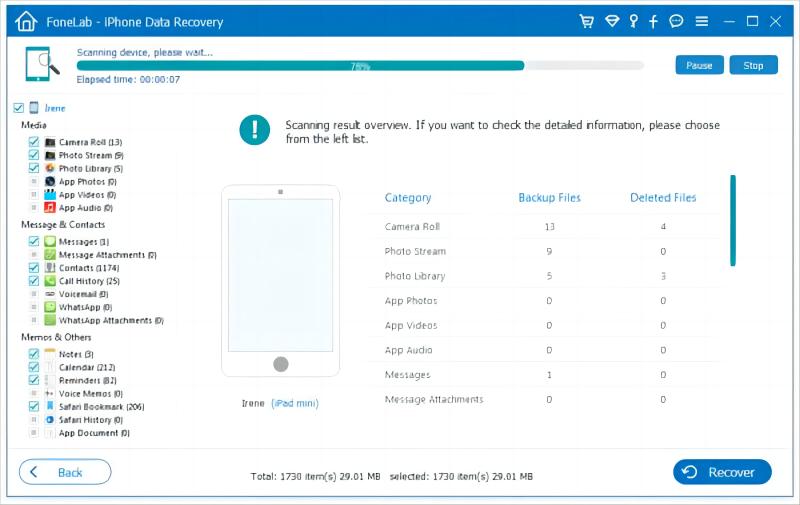Open the shopping cart purchase icon

588,21
